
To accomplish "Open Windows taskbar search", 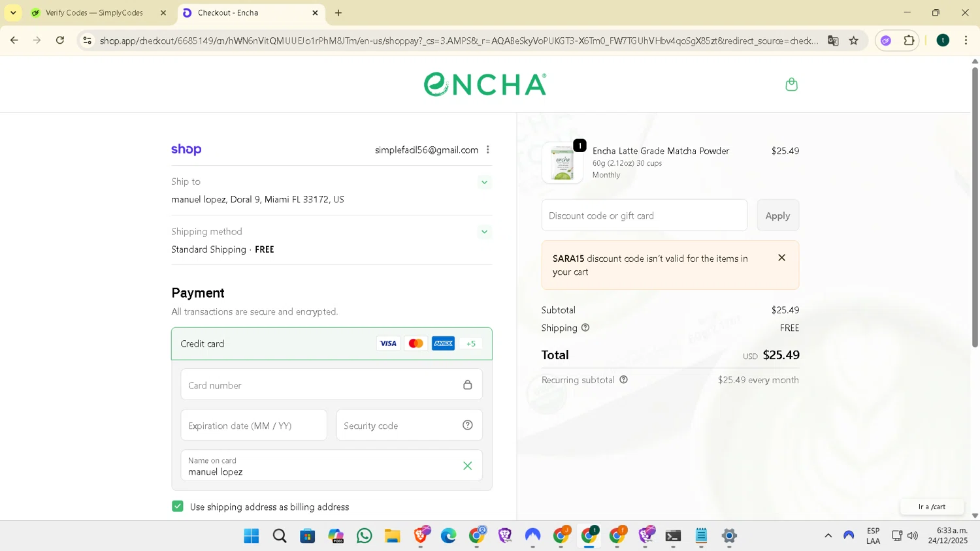I will [x=280, y=536].
